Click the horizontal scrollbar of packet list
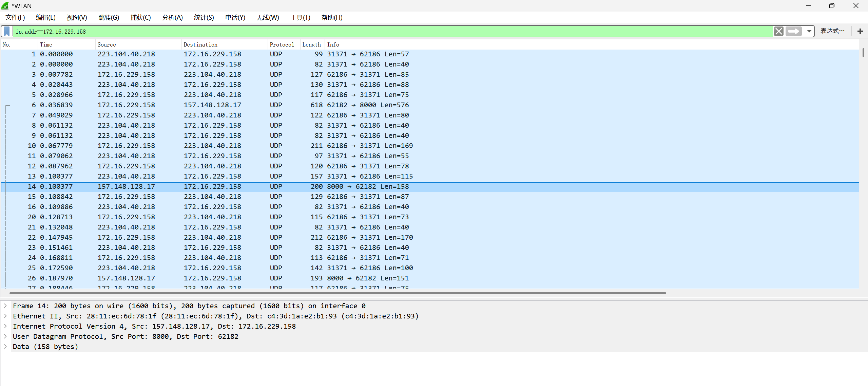This screenshot has height=386, width=868. point(337,293)
